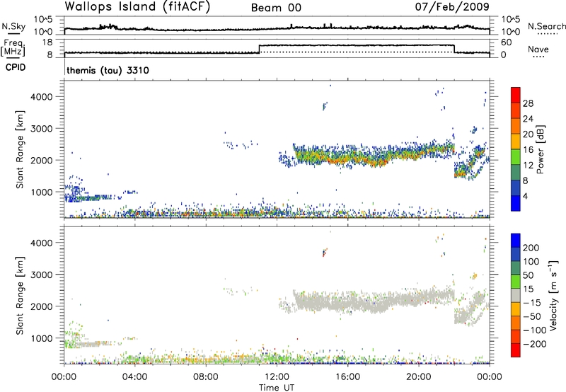This screenshot has width=566, height=392.
Task: Select the '2000' tick in the velocity panel
Action: click(x=42, y=306)
